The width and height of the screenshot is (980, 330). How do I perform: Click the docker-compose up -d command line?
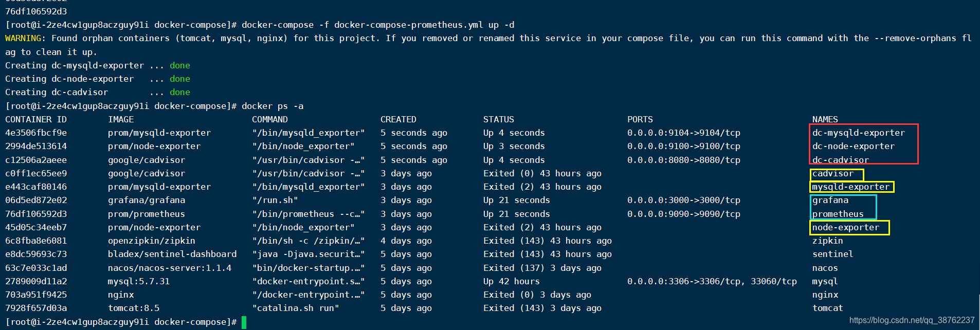point(378,25)
